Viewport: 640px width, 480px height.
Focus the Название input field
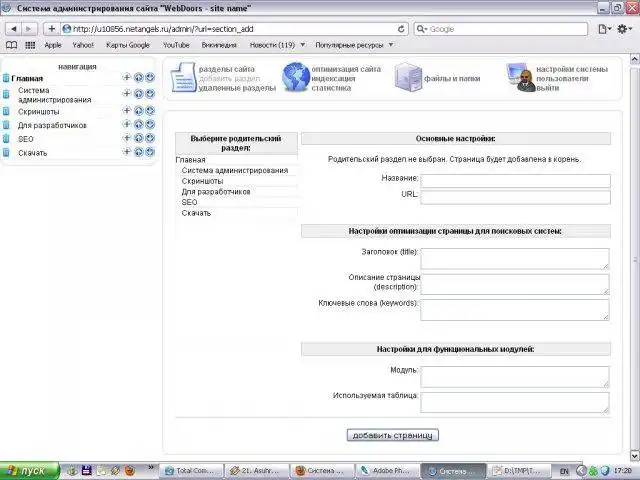(x=516, y=181)
